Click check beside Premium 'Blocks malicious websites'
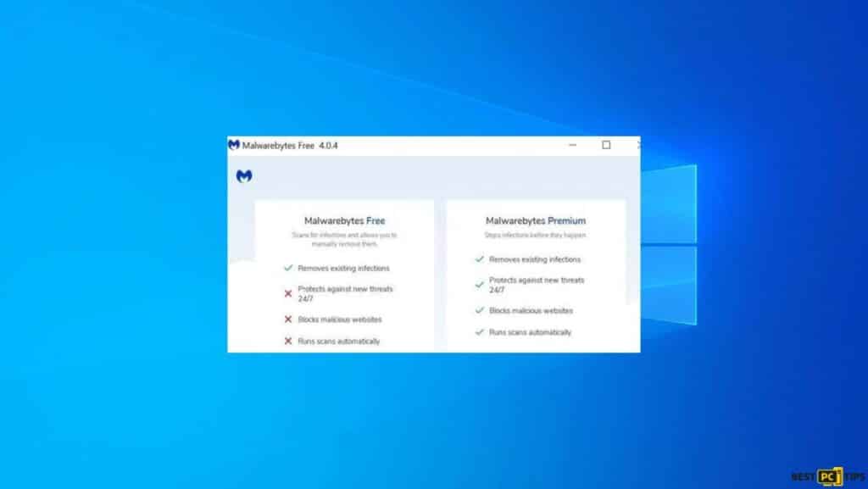 click(480, 310)
